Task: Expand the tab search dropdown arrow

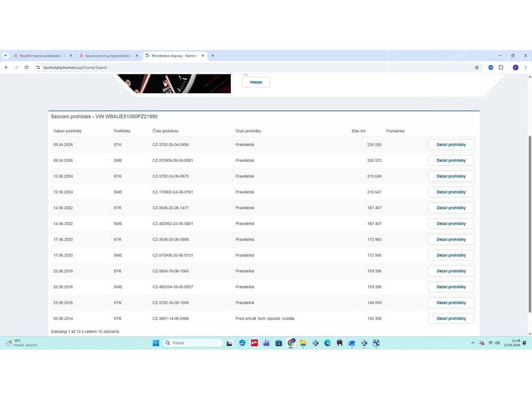Action: 5,56
